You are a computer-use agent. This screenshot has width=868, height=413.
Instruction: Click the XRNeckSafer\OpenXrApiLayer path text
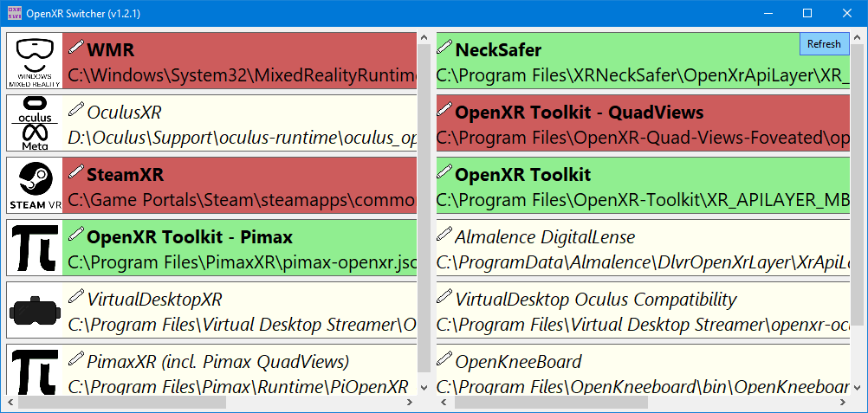(x=643, y=76)
